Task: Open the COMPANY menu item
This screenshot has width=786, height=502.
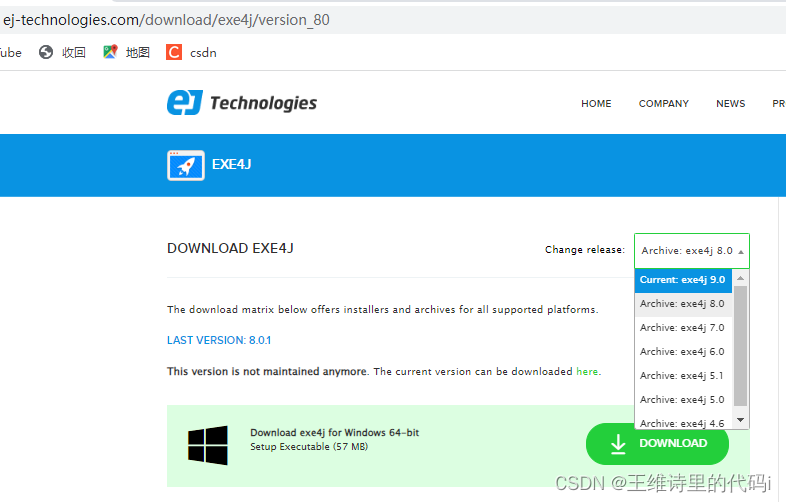Action: point(664,104)
